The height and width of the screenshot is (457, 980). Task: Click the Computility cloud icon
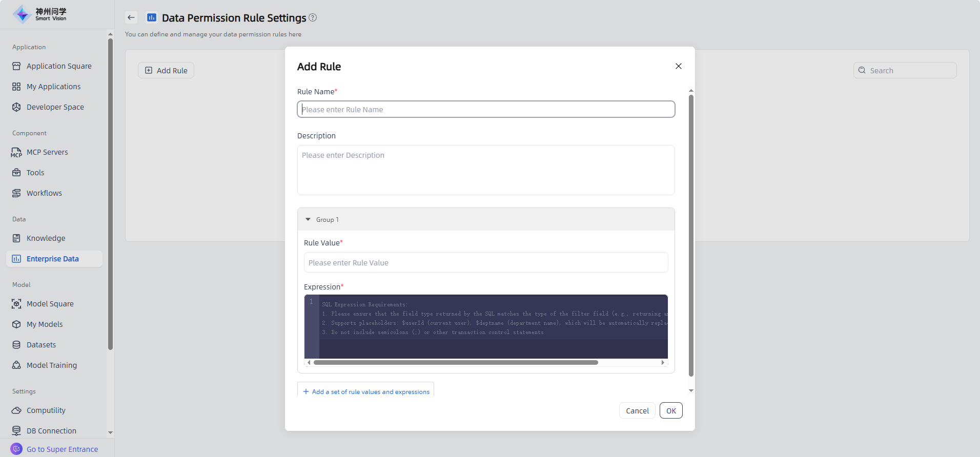tap(16, 410)
